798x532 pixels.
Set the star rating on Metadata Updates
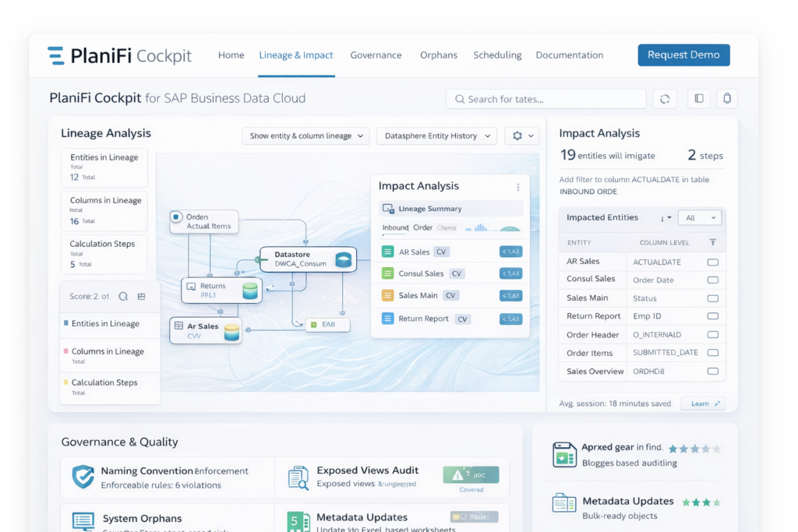[701, 502]
